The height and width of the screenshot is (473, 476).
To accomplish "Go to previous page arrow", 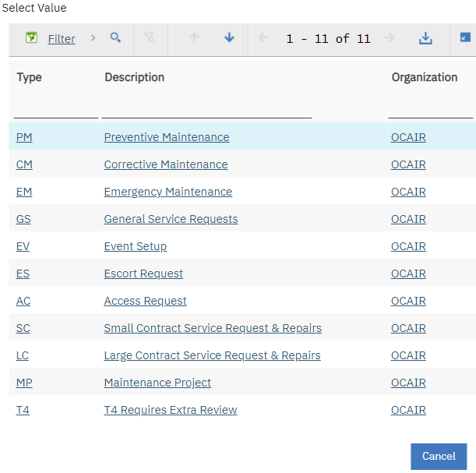I will point(263,38).
